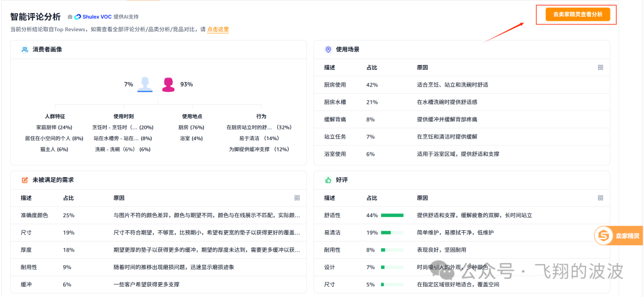Click 原因 header in 好评 table
Image resolution: width=644 pixels, height=297 pixels.
point(422,197)
